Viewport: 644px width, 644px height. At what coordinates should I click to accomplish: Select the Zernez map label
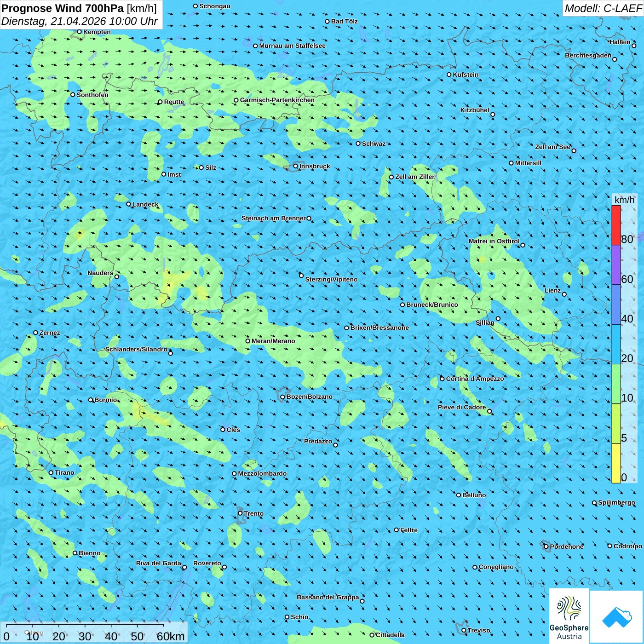tap(50, 333)
